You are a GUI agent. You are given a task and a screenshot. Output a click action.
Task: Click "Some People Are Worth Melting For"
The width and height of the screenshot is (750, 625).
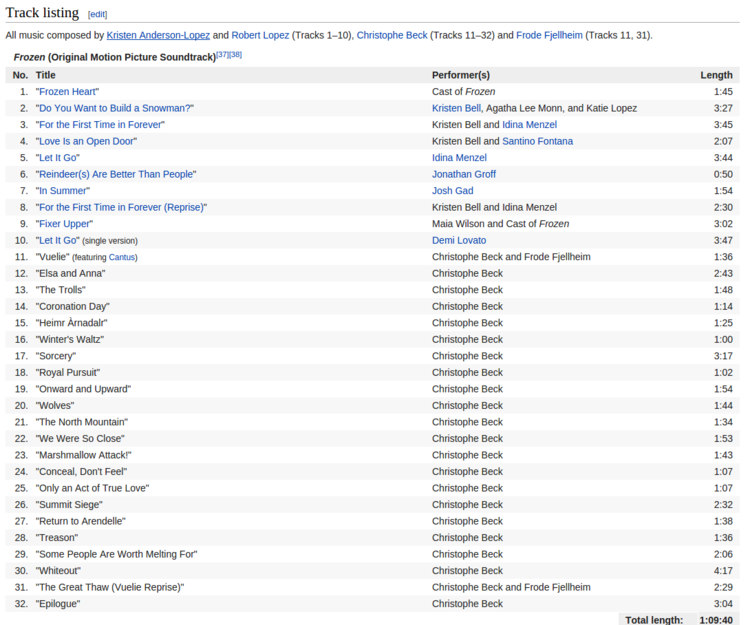tap(117, 554)
